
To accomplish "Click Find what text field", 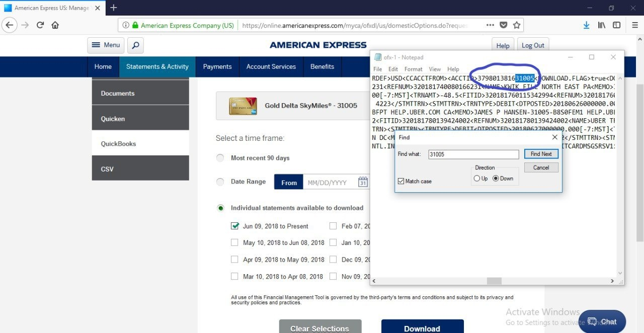I will click(473, 154).
